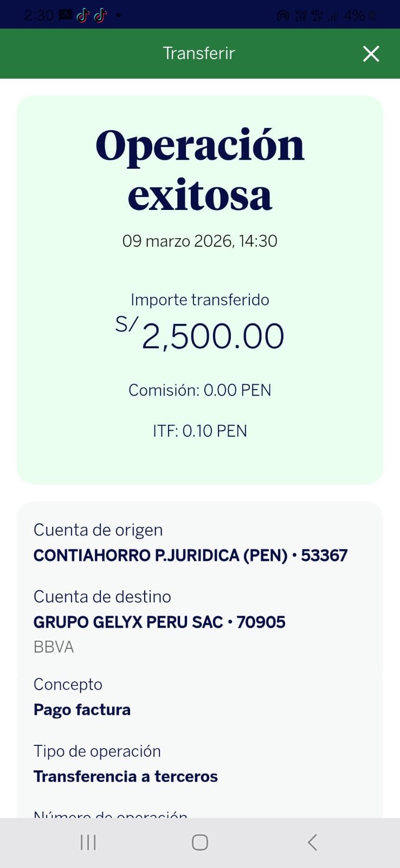Screen dimensions: 400x868
Task: Tap the hotspot icon in status bar
Action: (282, 16)
